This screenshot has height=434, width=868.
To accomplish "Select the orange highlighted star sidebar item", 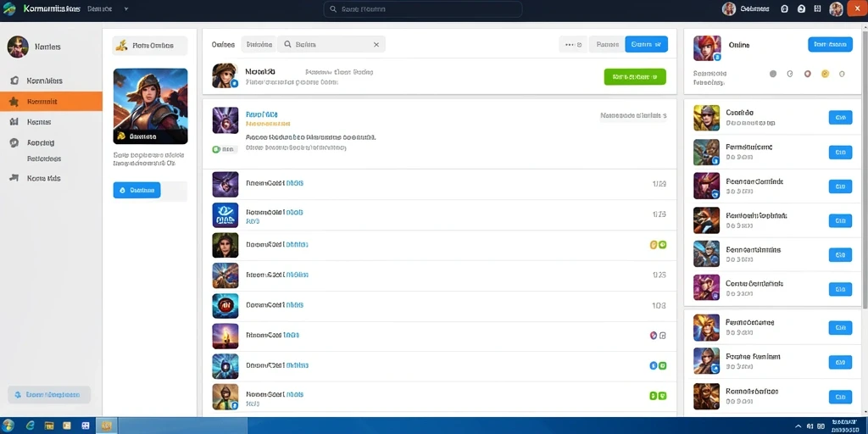I will point(51,102).
